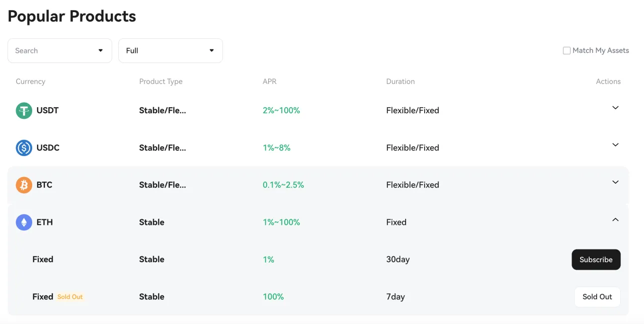
Task: Subscribe to the 30day ETH fixed product
Action: [596, 260]
